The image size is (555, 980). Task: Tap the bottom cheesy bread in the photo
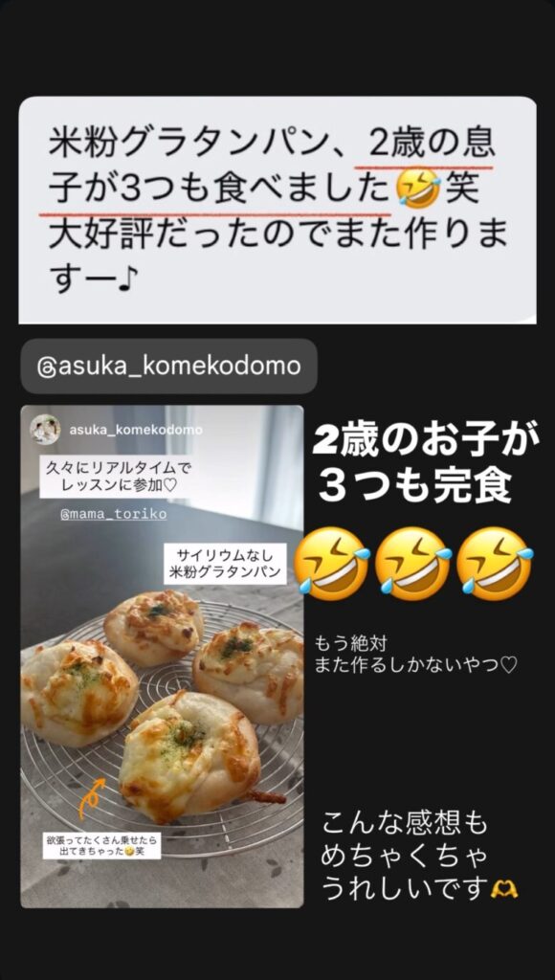[190, 757]
